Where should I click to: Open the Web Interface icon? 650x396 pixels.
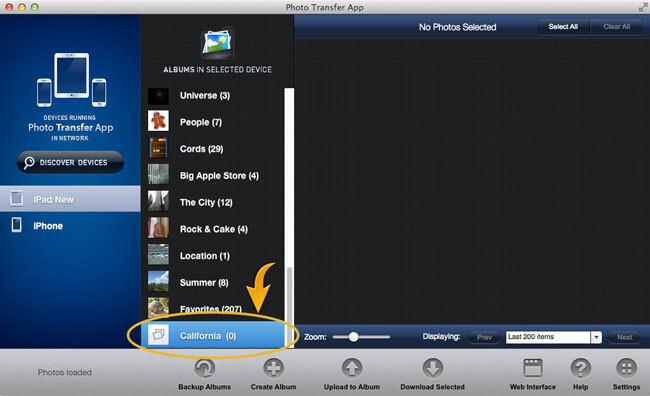click(x=533, y=368)
